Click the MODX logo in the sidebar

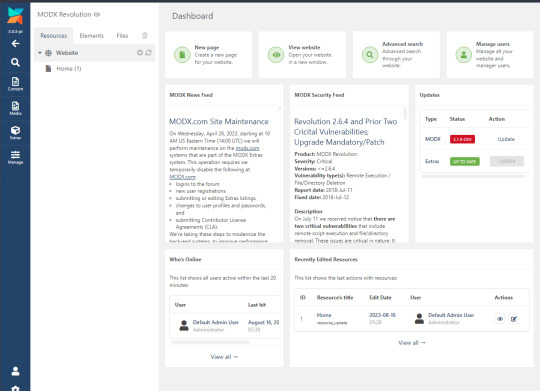[x=15, y=16]
